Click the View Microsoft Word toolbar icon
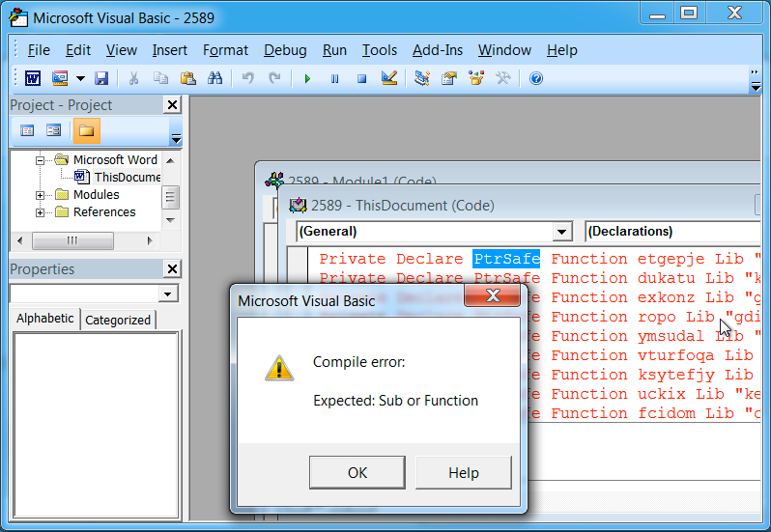 pos(33,78)
